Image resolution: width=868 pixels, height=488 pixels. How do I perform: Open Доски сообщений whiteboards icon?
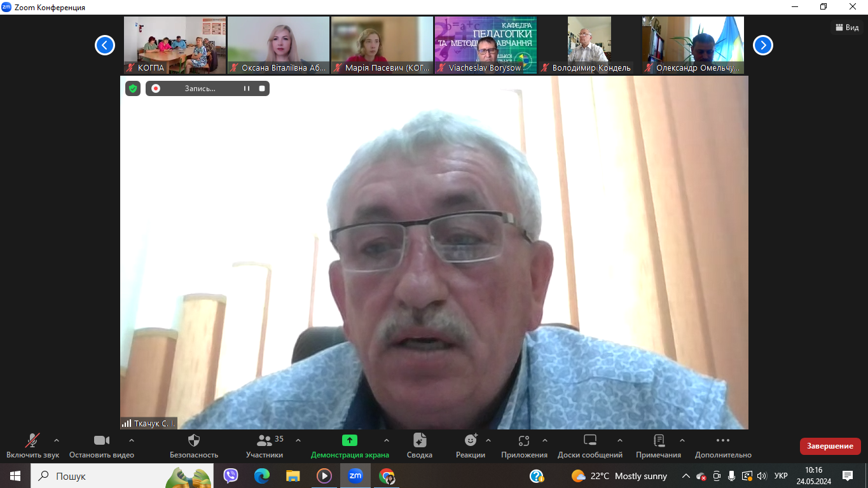coord(589,440)
